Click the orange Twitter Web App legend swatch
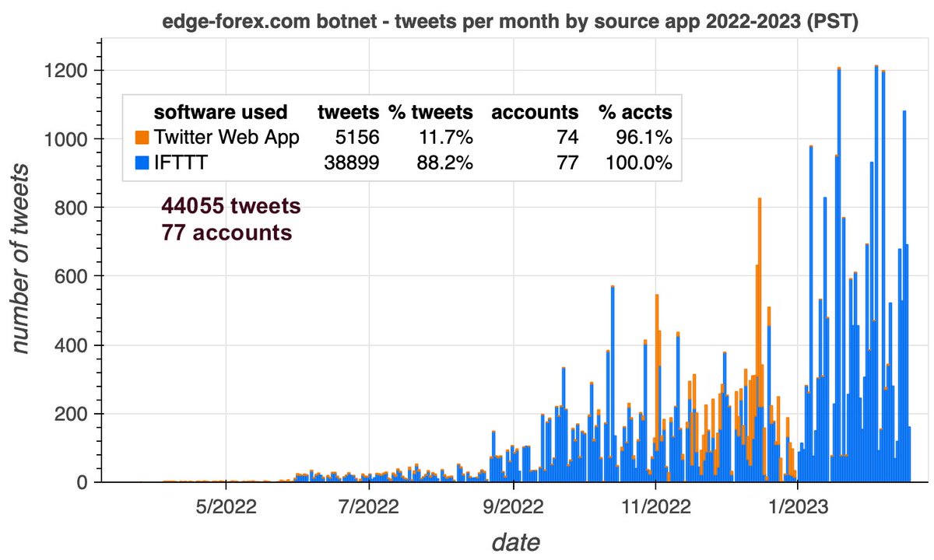934x560 pixels. click(x=142, y=138)
